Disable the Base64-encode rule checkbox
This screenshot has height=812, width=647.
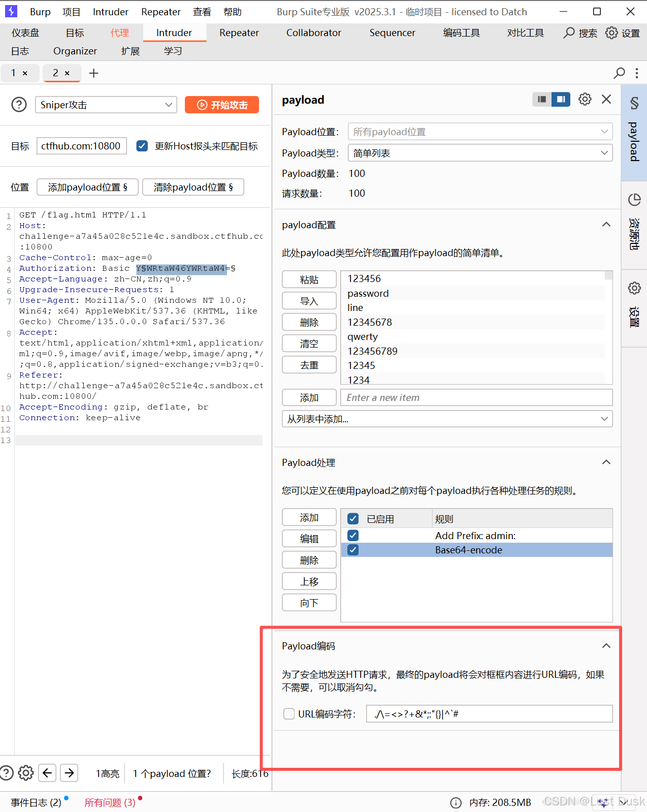353,550
